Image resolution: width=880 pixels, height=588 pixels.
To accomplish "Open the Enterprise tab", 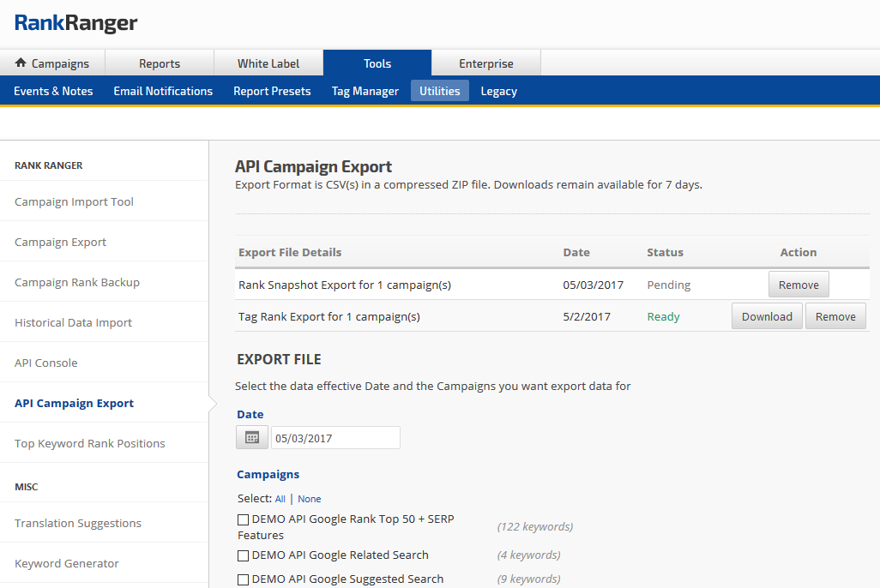I will tap(485, 63).
